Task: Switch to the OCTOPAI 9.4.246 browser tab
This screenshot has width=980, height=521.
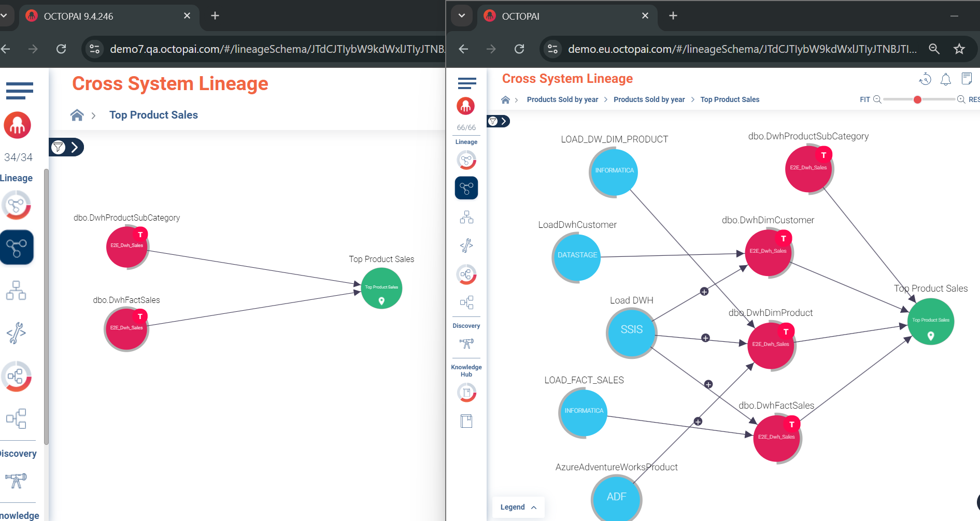Action: [x=104, y=16]
